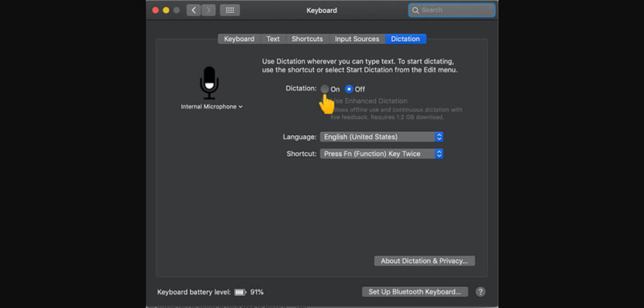The height and width of the screenshot is (308, 644).
Task: Click the Keyboard window title
Action: tap(321, 10)
